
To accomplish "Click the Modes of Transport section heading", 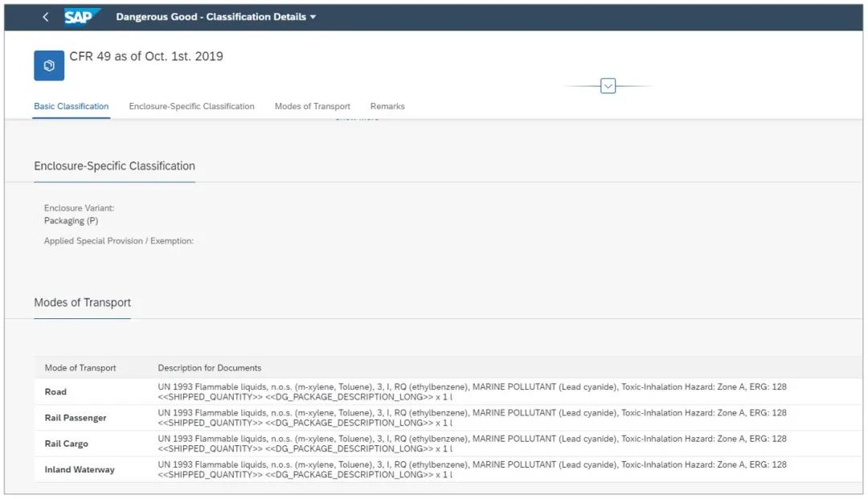I will 82,302.
